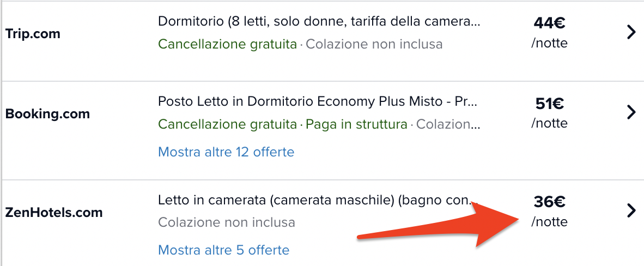Screen dimensions: 644x266
Task: Select the ZenHotels.com provider name
Action: coord(53,213)
